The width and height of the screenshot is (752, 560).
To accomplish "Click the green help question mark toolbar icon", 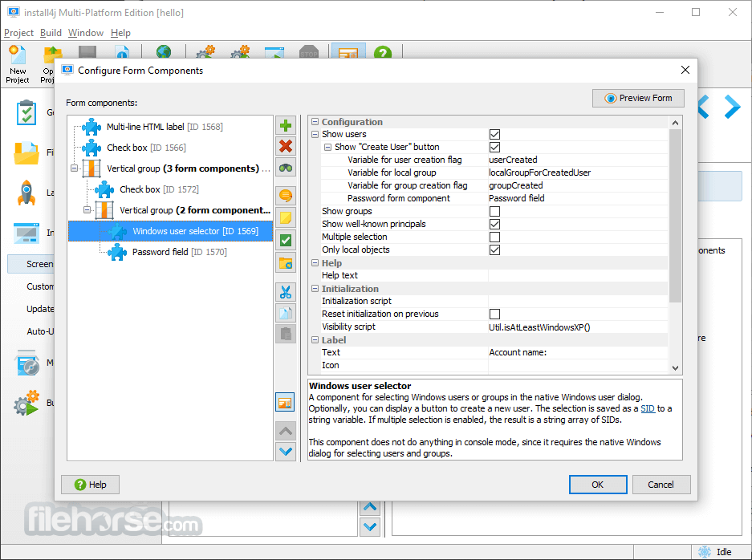I will tap(383, 52).
